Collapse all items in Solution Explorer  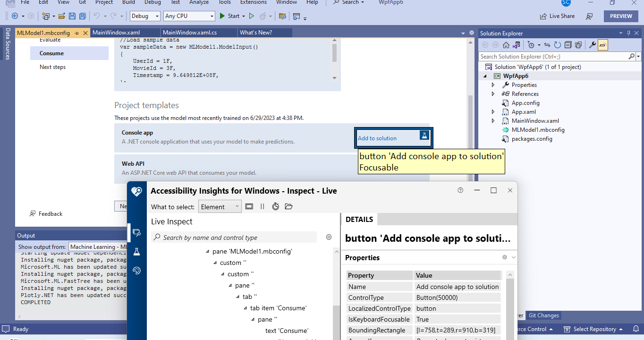coord(568,44)
